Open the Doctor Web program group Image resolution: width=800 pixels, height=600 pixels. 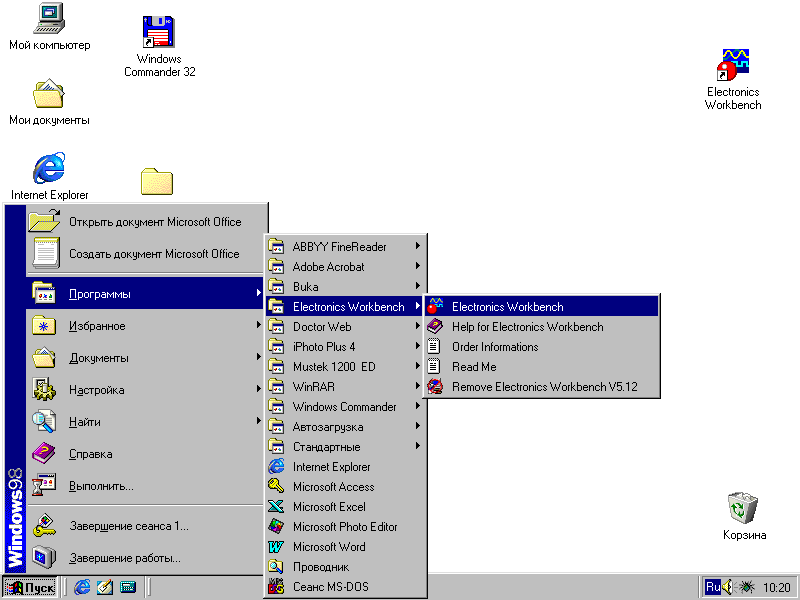pyautogui.click(x=345, y=327)
